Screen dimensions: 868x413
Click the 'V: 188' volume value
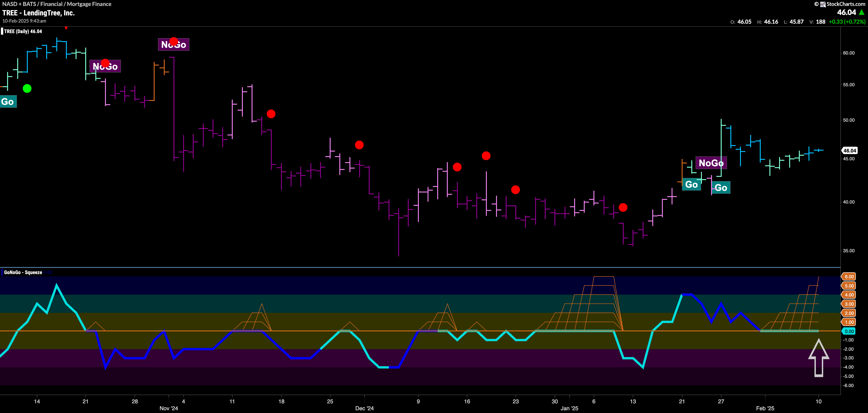(x=817, y=22)
